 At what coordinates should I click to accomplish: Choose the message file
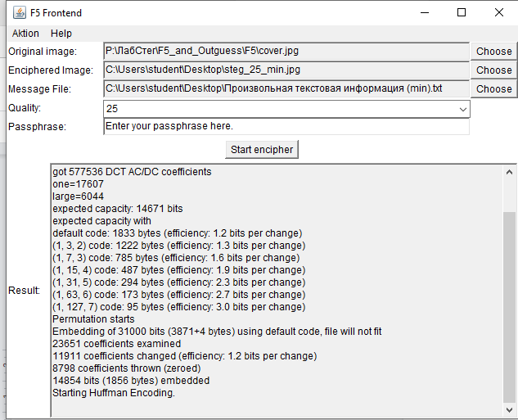coord(493,89)
